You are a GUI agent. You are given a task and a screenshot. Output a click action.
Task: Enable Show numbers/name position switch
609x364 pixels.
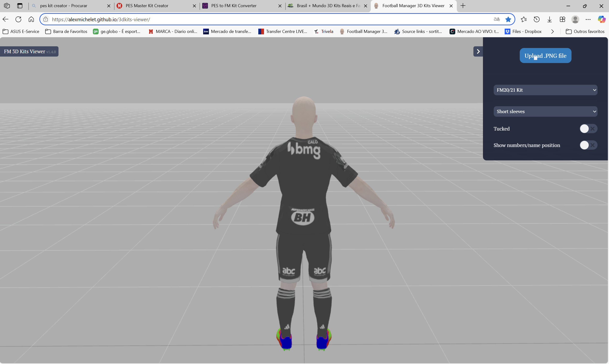pyautogui.click(x=588, y=145)
